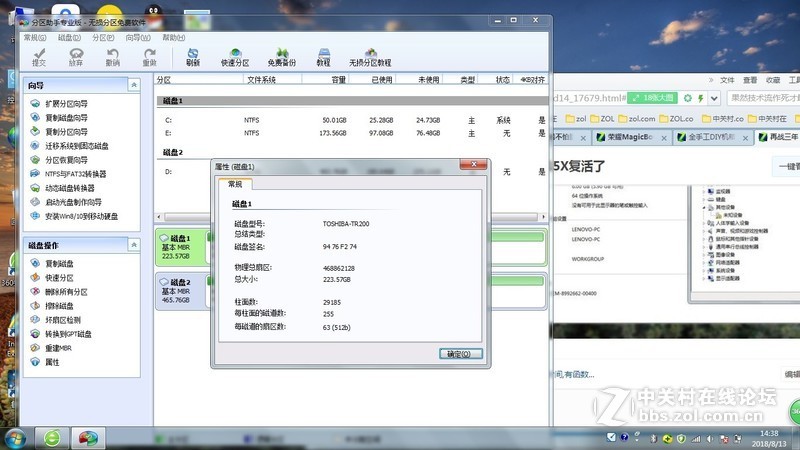Open the 帮助(H) menu
The width and height of the screenshot is (800, 450).
tap(173, 38)
